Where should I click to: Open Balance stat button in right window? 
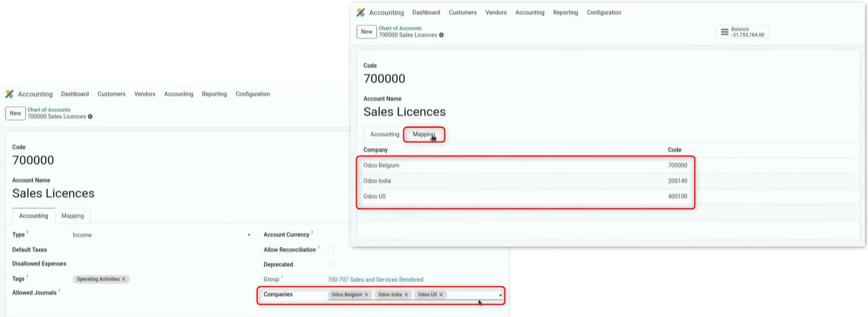(742, 32)
